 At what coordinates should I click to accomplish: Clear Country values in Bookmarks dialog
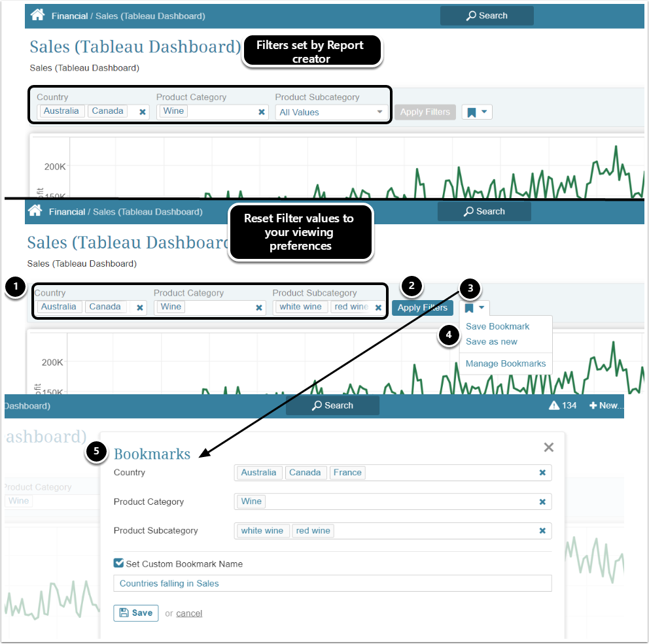542,473
